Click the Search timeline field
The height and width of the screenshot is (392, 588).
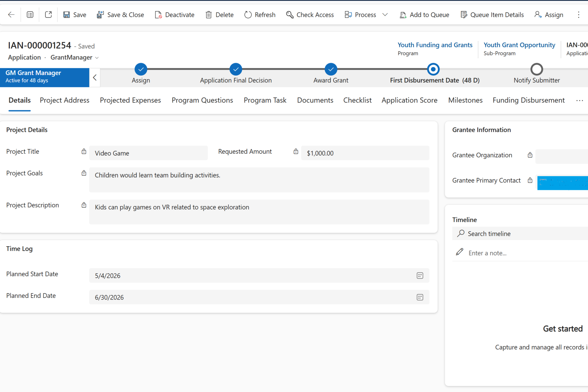520,234
